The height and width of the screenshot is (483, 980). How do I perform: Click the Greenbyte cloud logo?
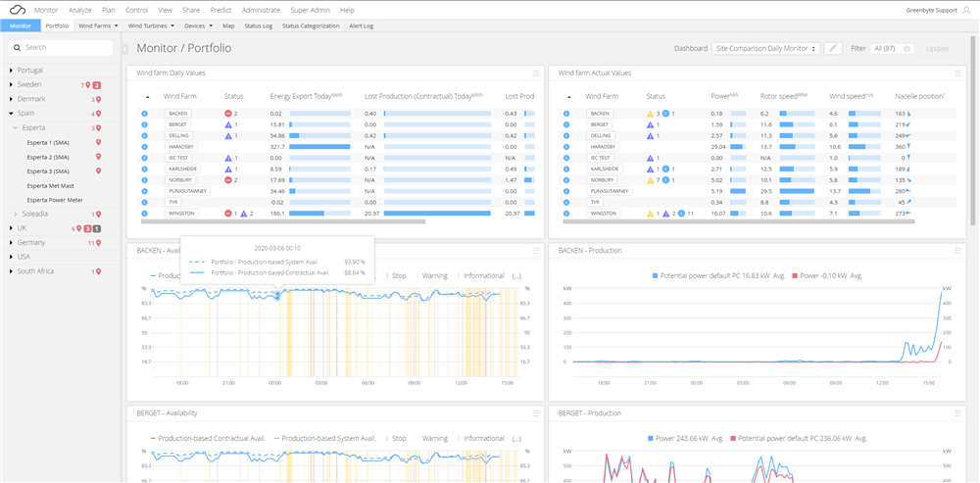click(17, 10)
